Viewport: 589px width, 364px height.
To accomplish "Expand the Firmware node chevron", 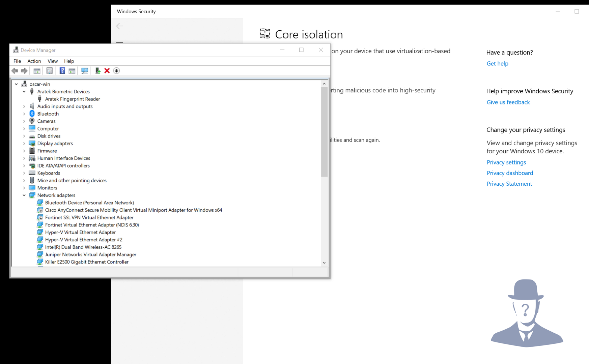I will tap(24, 151).
